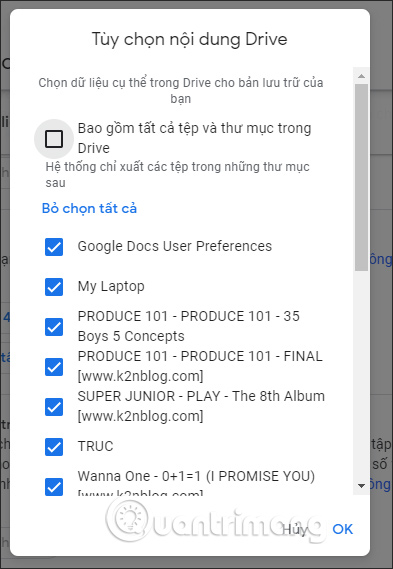Click 'Chọn dữ liệu cụ thể trong Drive' description
393x569 pixels.
click(x=181, y=91)
